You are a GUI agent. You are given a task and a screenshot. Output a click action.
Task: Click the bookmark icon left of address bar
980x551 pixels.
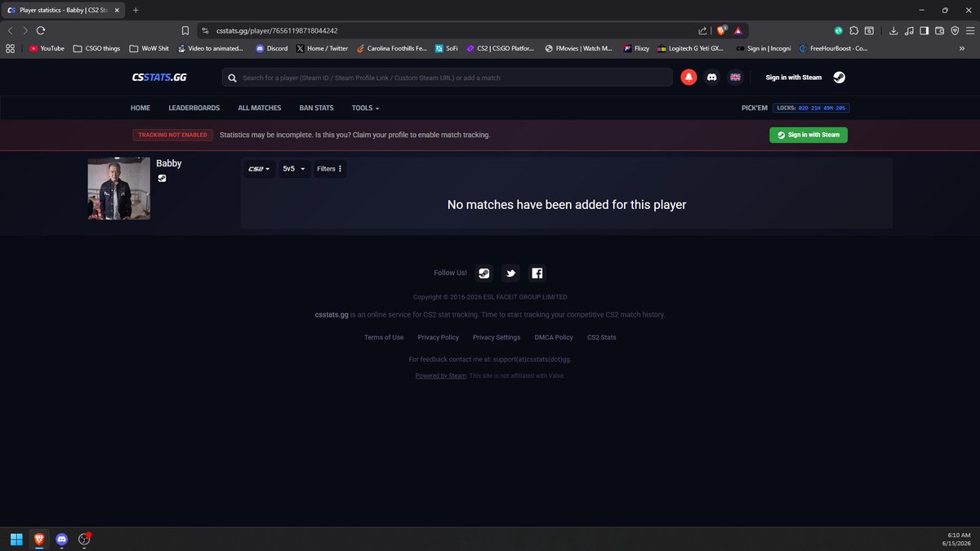185,30
